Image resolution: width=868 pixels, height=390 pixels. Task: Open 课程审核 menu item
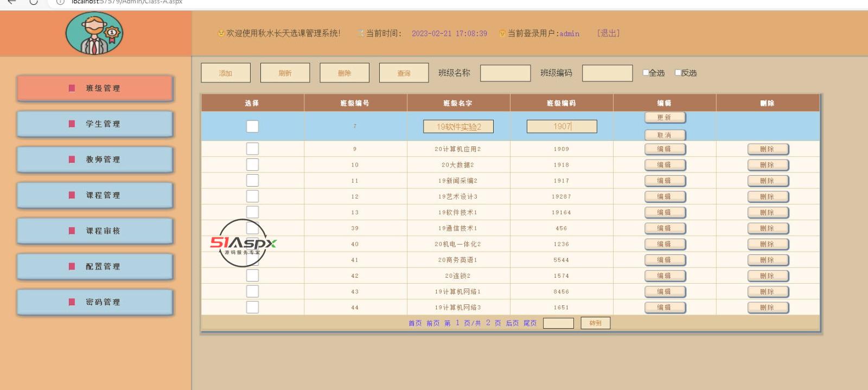(x=95, y=231)
